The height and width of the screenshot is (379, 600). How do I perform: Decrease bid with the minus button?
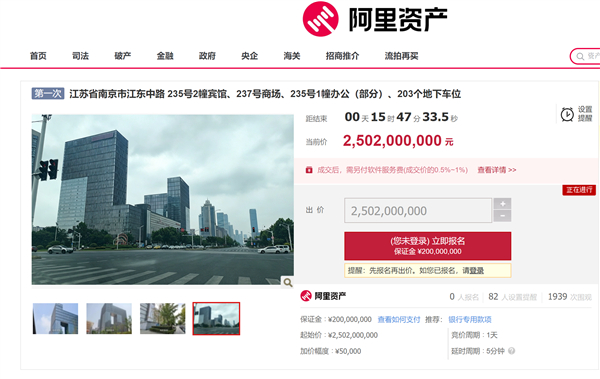pos(502,216)
